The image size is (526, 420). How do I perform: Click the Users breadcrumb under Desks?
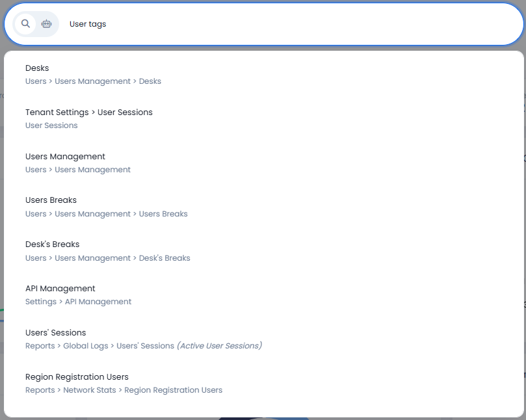click(x=36, y=81)
